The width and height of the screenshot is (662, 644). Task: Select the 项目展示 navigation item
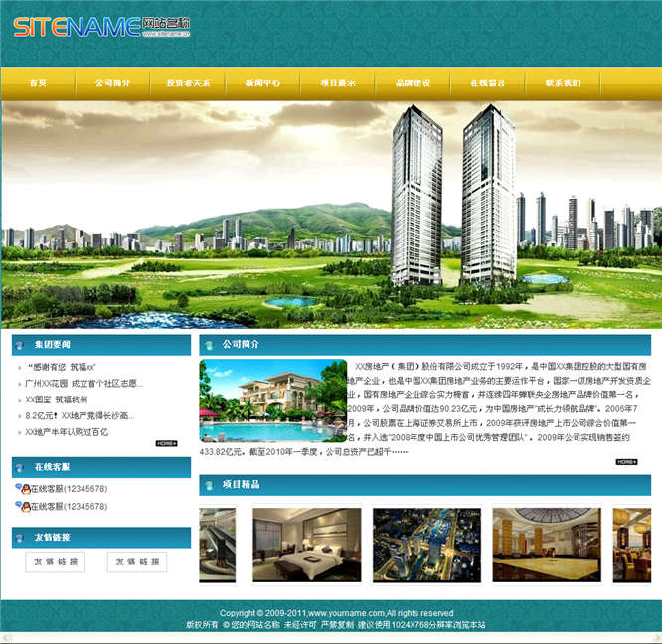click(x=338, y=83)
